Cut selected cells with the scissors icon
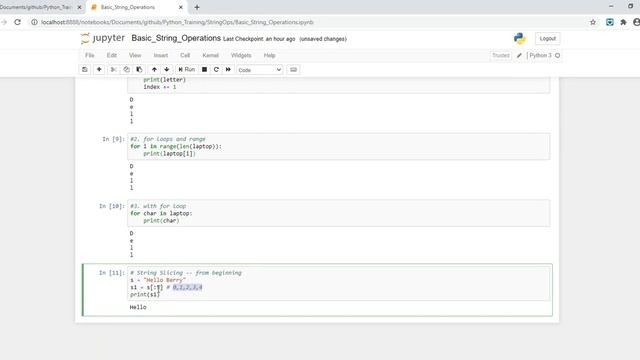 coord(113,70)
